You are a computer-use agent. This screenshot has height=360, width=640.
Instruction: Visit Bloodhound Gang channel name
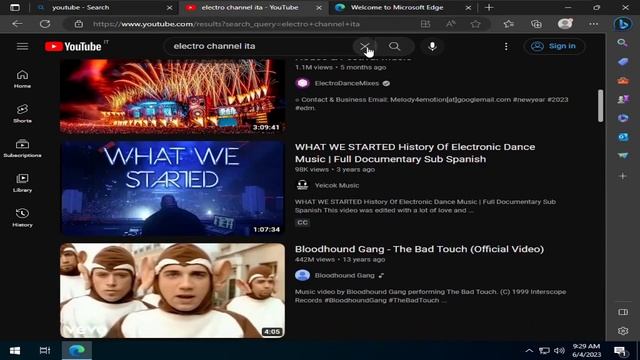pyautogui.click(x=344, y=276)
